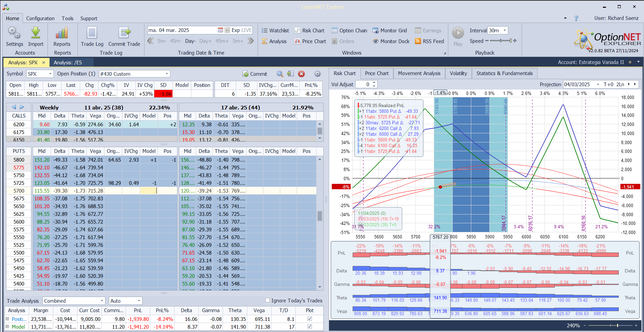Switch to the Volatility tab
Viewport: 644px width, 332px height.
tap(458, 73)
